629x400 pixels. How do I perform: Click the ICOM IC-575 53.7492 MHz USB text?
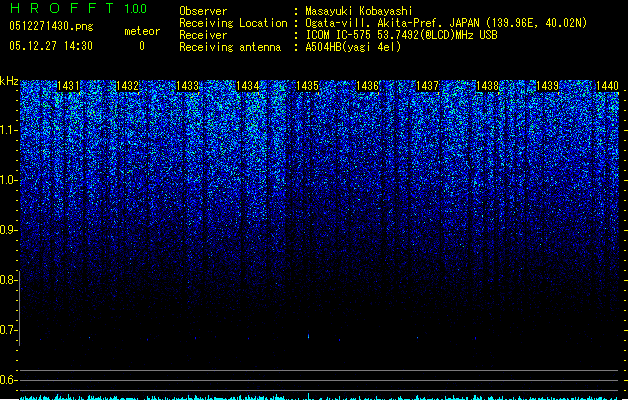click(402, 35)
